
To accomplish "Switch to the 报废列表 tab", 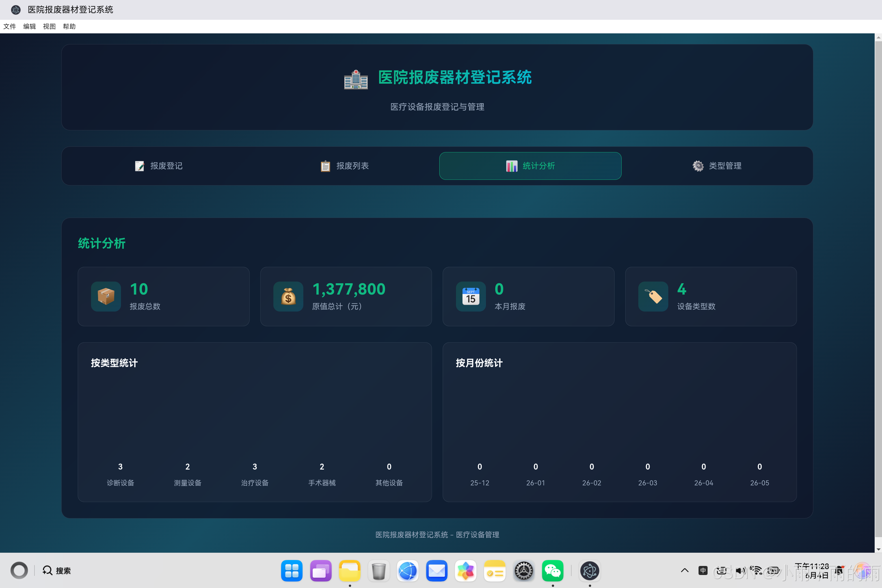I will pyautogui.click(x=345, y=166).
